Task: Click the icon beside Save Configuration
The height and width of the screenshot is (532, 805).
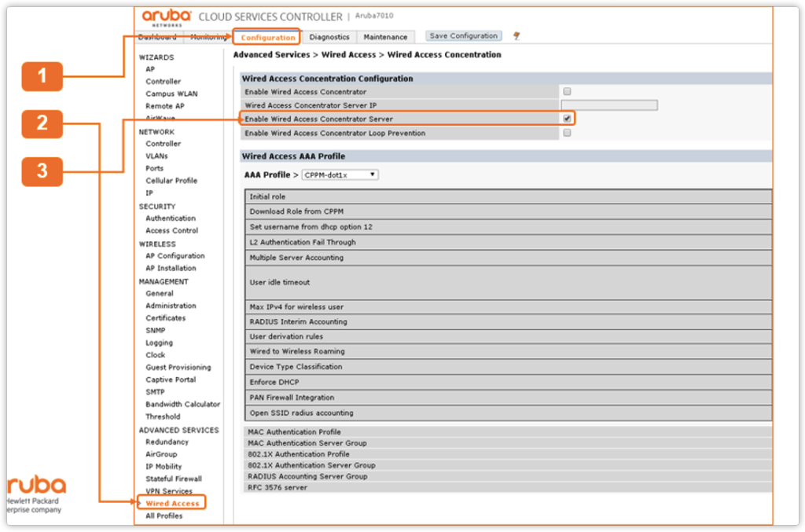Action: 516,36
